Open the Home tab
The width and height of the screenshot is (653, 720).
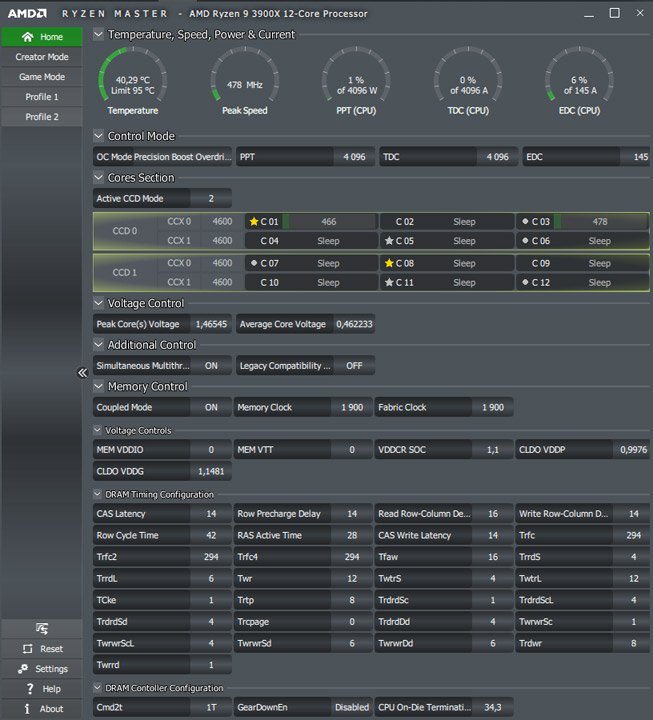click(42, 37)
